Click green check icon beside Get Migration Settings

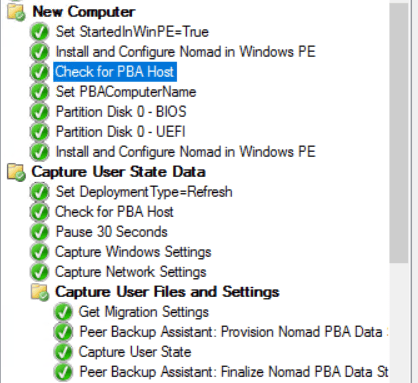[63, 312]
